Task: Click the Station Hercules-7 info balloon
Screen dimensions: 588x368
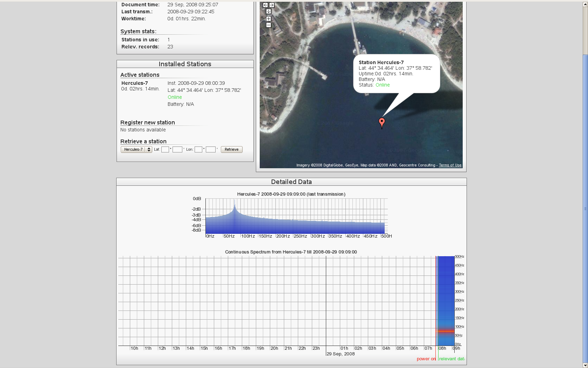Action: tap(396, 74)
